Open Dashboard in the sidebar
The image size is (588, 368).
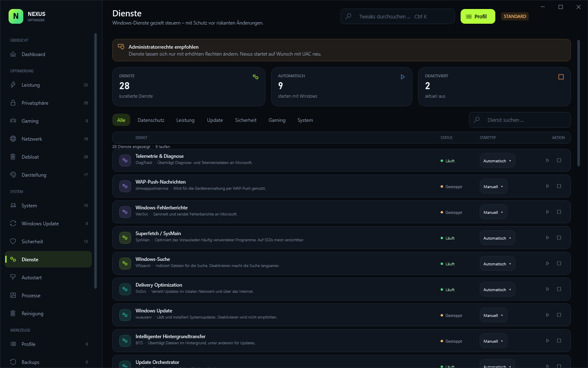pos(48,54)
